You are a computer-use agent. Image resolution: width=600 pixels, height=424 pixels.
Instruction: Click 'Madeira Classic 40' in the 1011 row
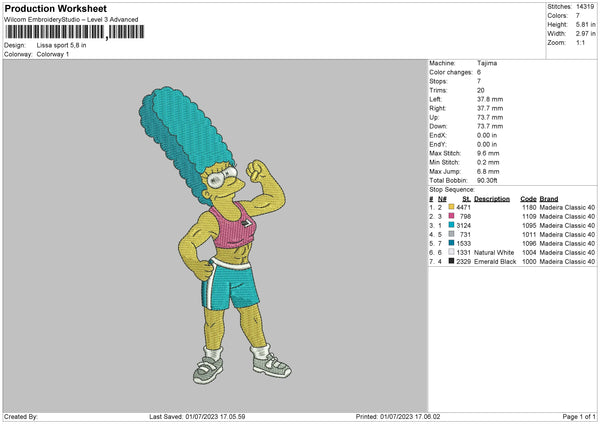[x=567, y=234]
